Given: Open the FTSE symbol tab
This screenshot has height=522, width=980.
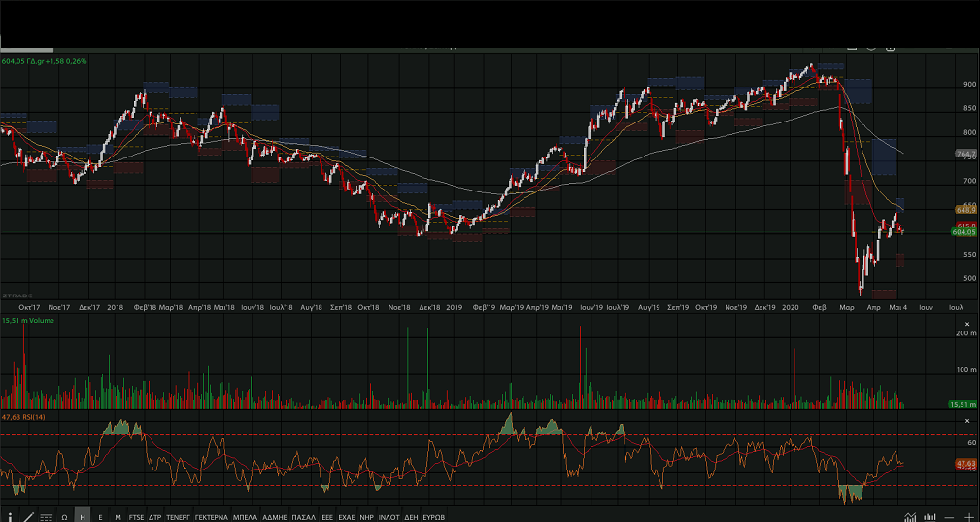Looking at the screenshot, I should 136,517.
